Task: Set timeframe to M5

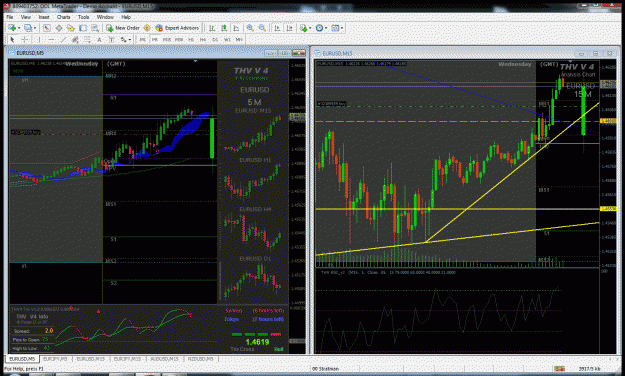Action: (155, 39)
